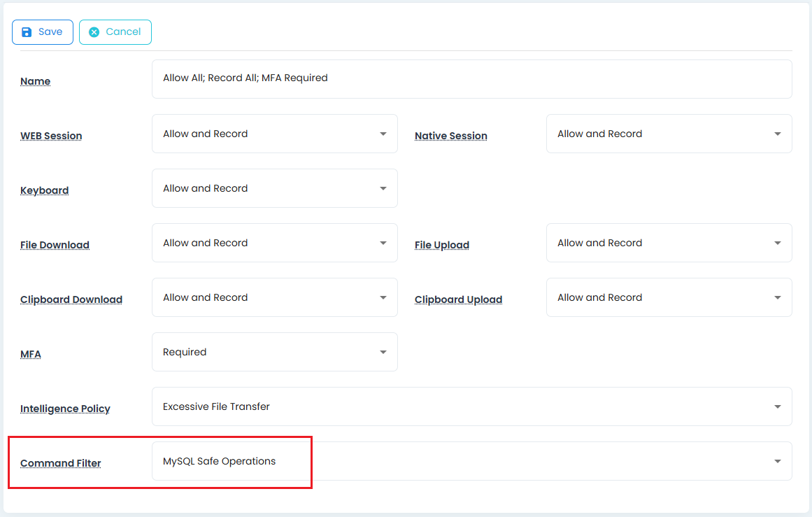Expand the Clipboard Download dropdown

tap(274, 297)
